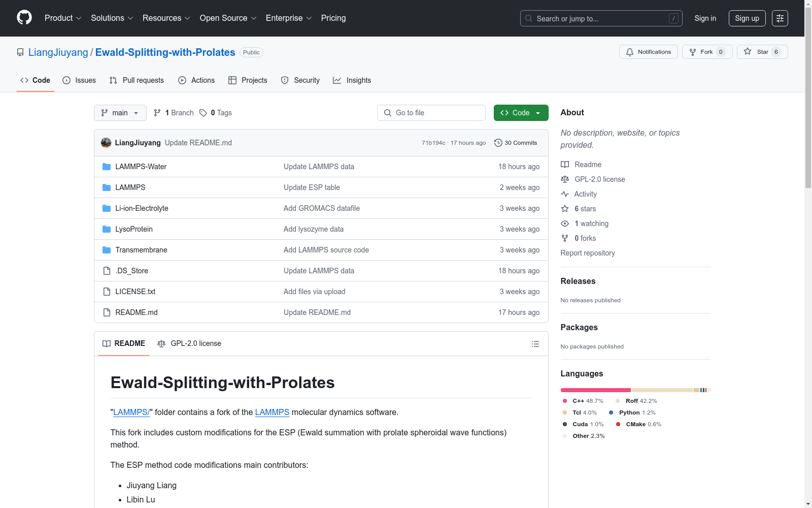View the 30 Commits history
Image resolution: width=812 pixels, height=508 pixels.
516,143
